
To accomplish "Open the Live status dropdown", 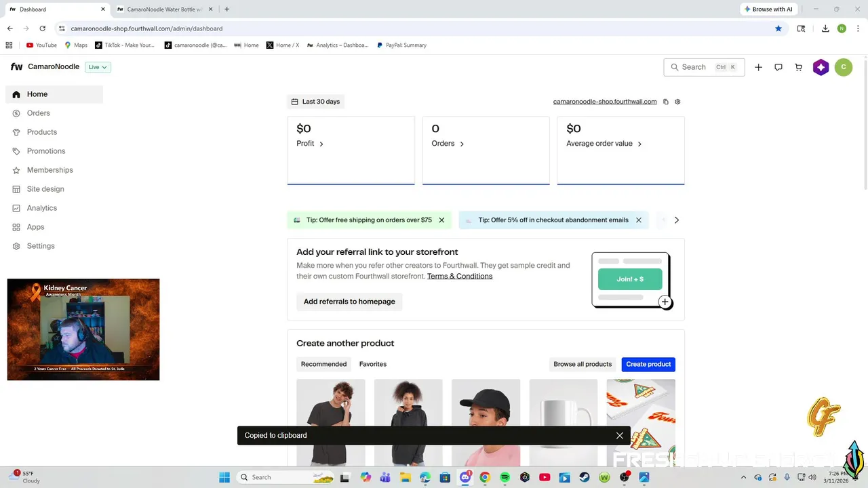I will 98,67.
